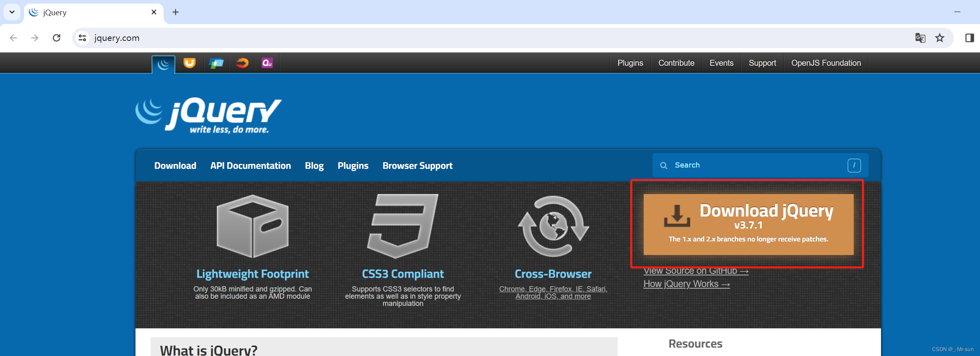Close the jQuery browser tab
980x356 pixels.
pos(154,12)
